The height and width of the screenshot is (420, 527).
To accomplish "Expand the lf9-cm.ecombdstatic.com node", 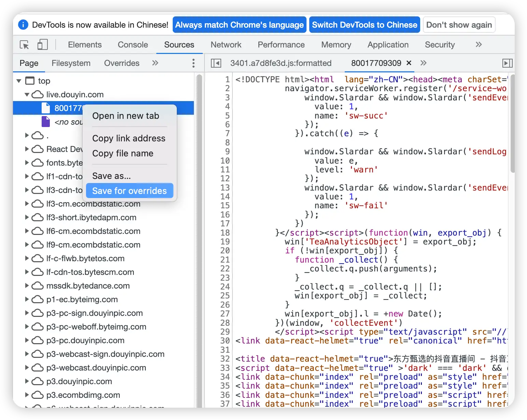I will (x=27, y=245).
